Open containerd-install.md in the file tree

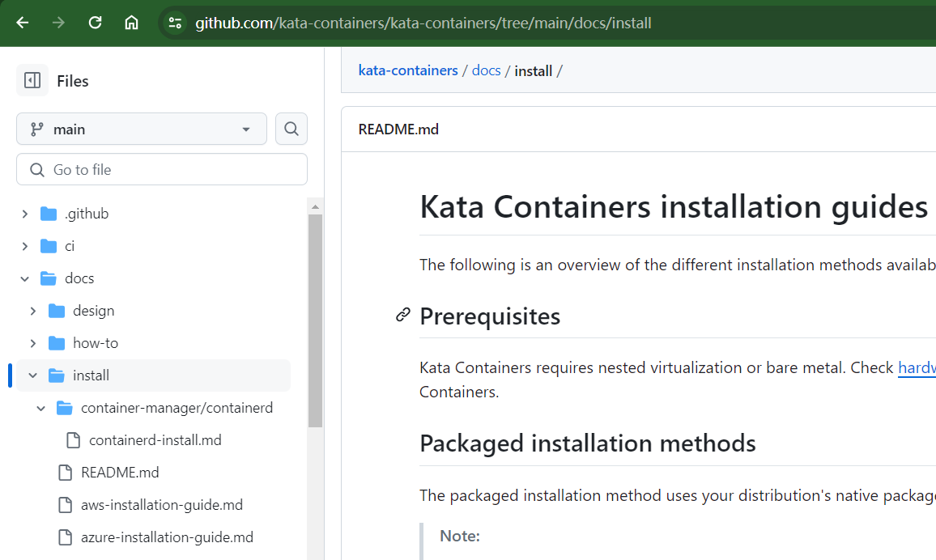(x=155, y=440)
